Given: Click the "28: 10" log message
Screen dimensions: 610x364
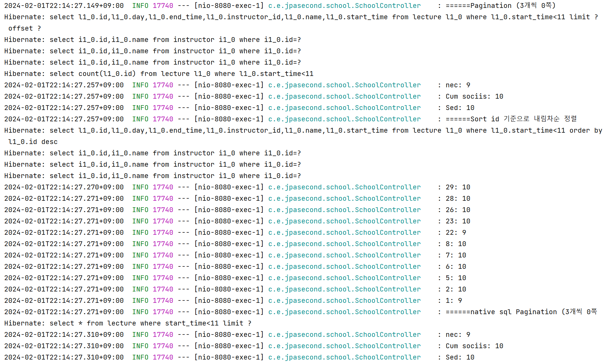Looking at the screenshot, I should click(x=458, y=198).
